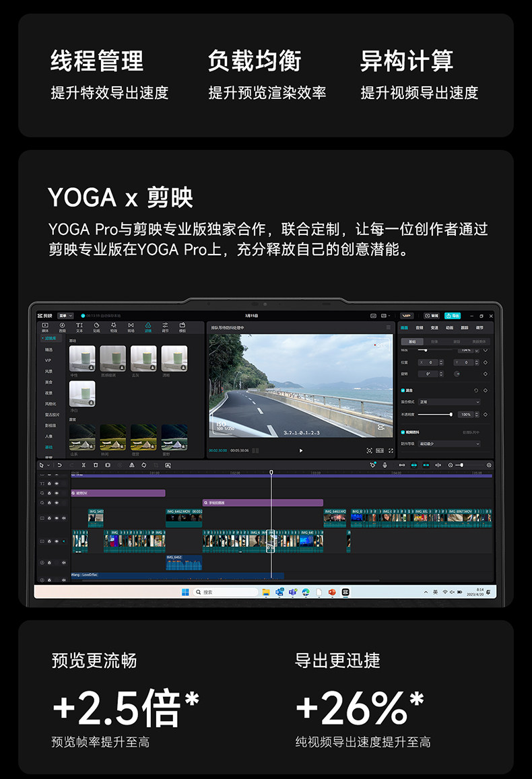Add keyframe diamond beside opacity value

click(486, 414)
